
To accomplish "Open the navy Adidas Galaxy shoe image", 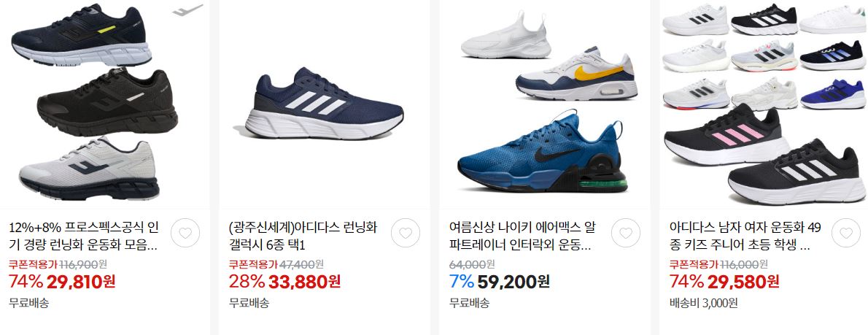I will 325,104.
